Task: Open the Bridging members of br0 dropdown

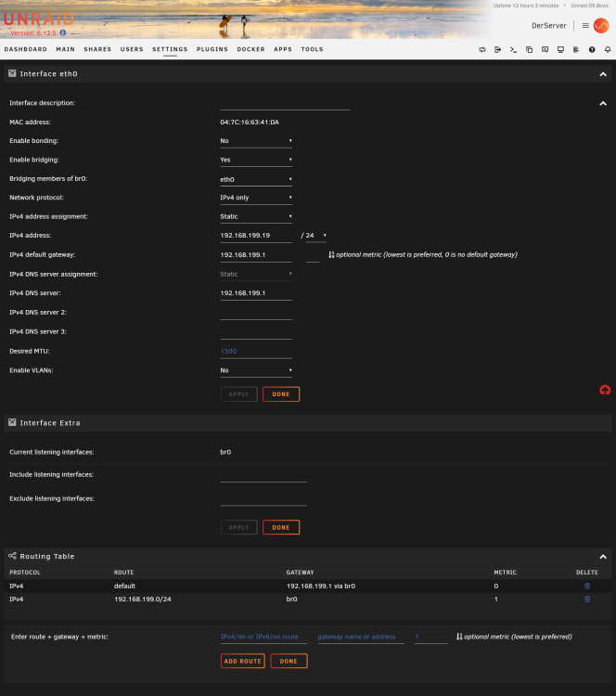Action: coord(256,179)
